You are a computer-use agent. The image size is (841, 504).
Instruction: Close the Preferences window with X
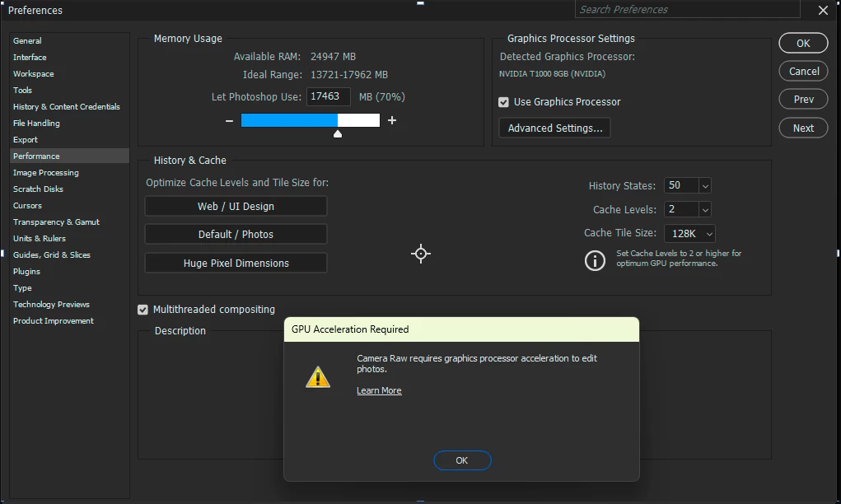click(x=824, y=10)
